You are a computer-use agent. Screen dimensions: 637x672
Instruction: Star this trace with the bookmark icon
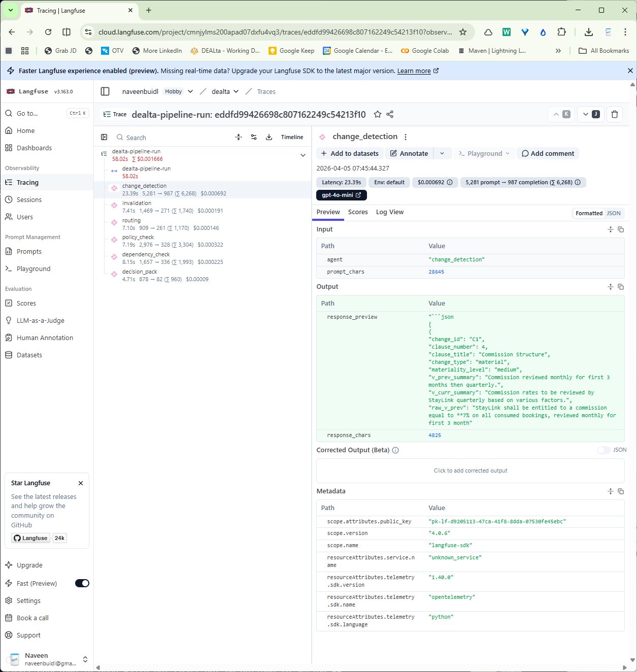[x=377, y=114]
